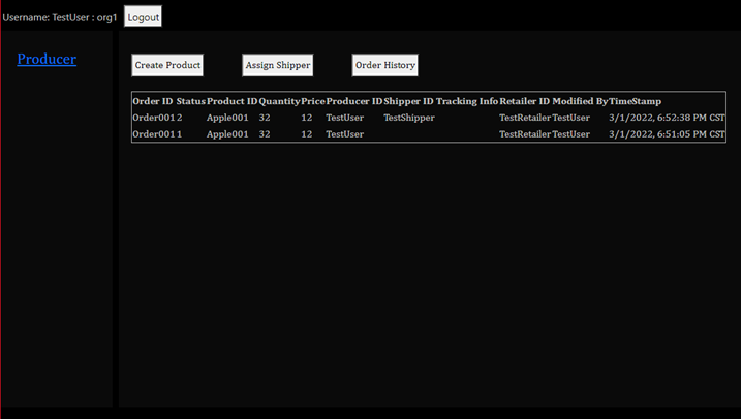Image resolution: width=741 pixels, height=419 pixels.
Task: Click Producer ID TestUser in Order0011 row
Action: [x=345, y=134]
